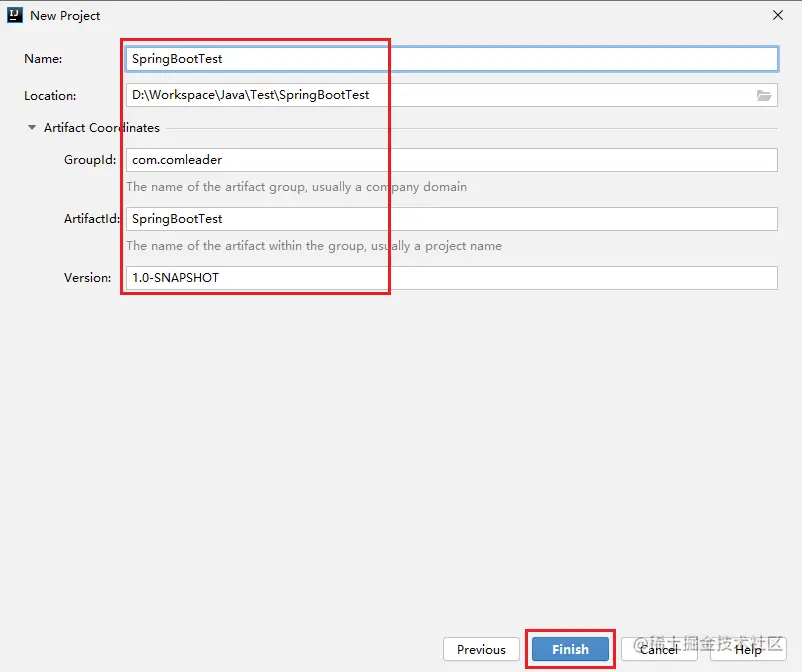The image size is (802, 672).
Task: Click the 'Artifact Coordinates' heading text
Action: point(102,128)
